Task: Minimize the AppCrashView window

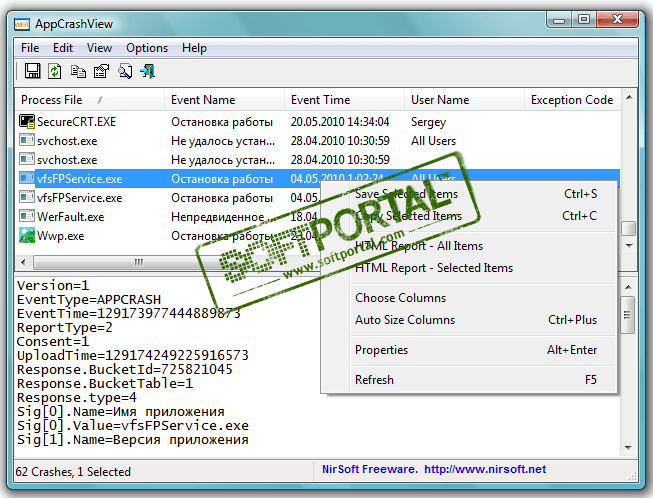Action: tap(559, 20)
